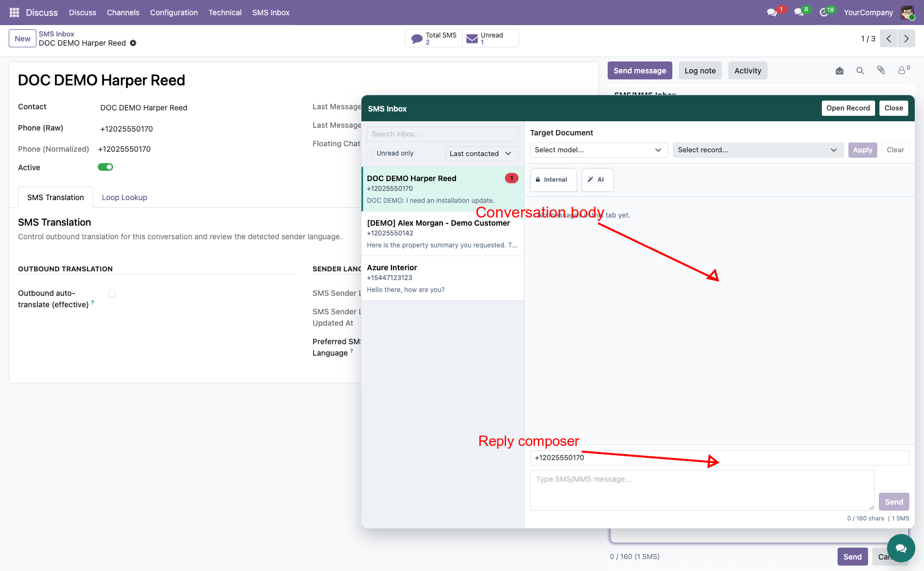Select SMS Translation tab
The width and height of the screenshot is (924, 571).
tap(55, 197)
